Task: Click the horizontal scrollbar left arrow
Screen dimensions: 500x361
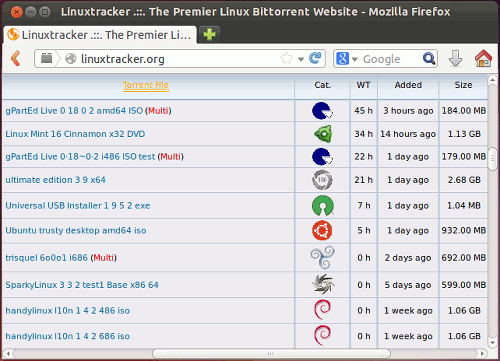Action: [x=7, y=353]
